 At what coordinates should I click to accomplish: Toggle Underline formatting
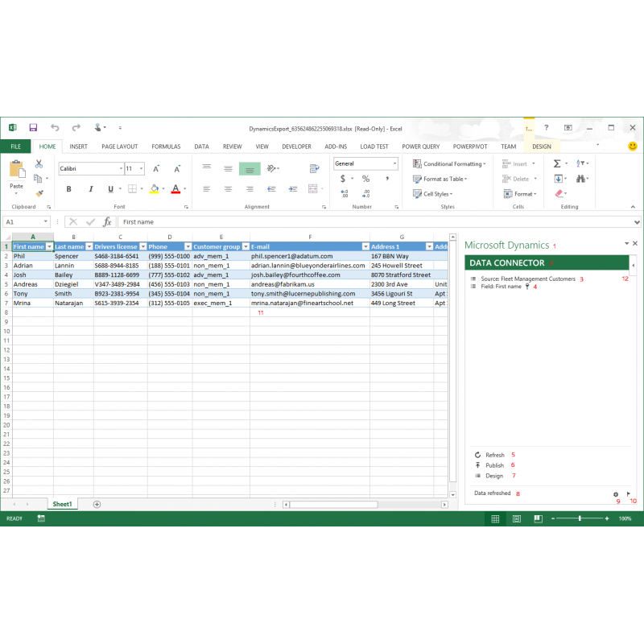click(110, 189)
